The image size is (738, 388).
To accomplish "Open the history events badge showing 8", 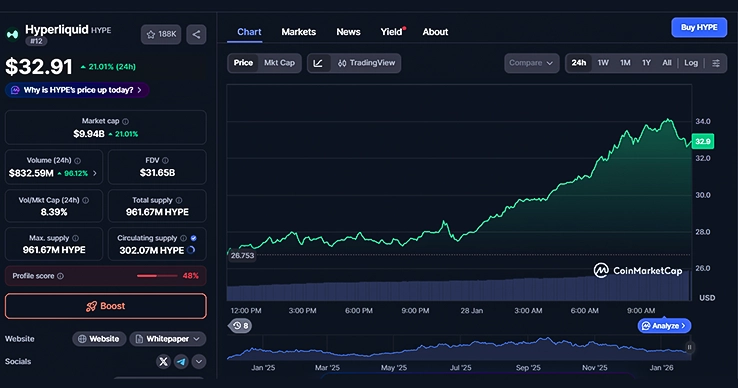I will tap(241, 325).
